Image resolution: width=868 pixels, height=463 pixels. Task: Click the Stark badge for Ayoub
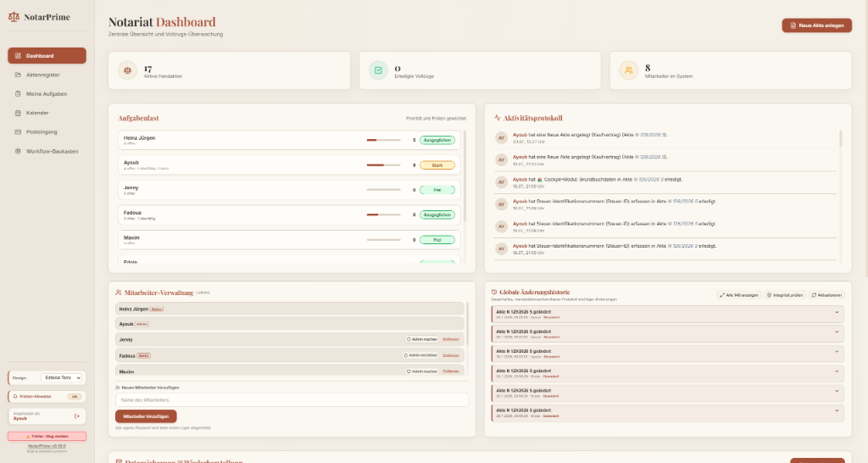[x=437, y=165]
